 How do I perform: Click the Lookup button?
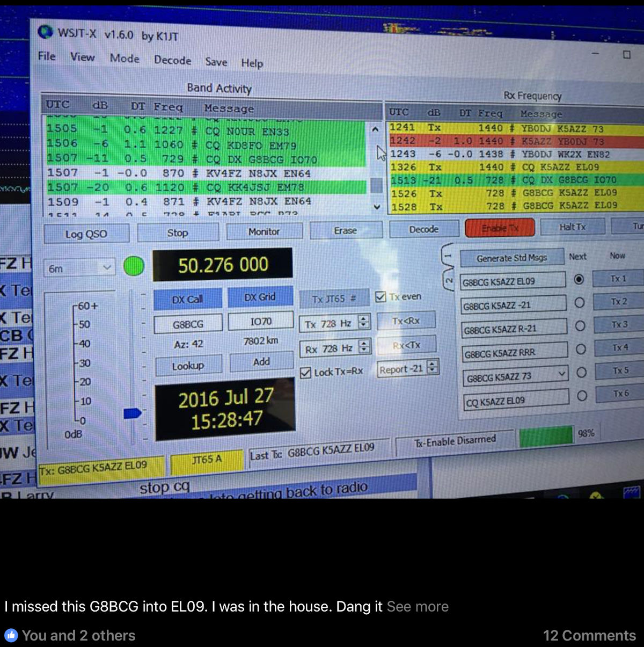[188, 366]
